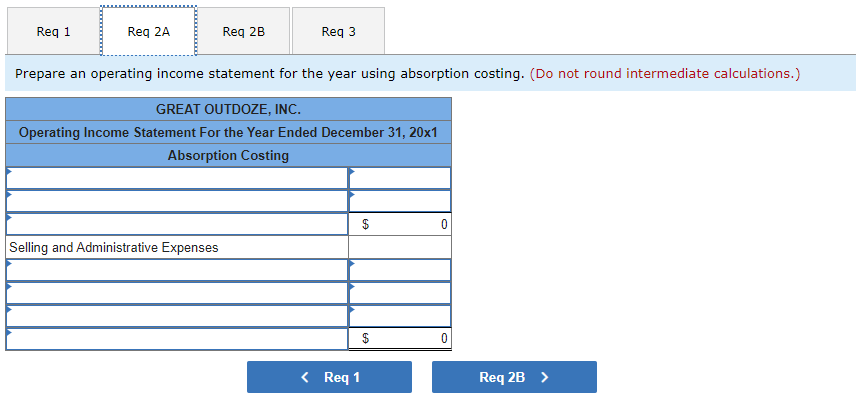
Task: Switch to the Req 1 tab
Action: [x=53, y=32]
